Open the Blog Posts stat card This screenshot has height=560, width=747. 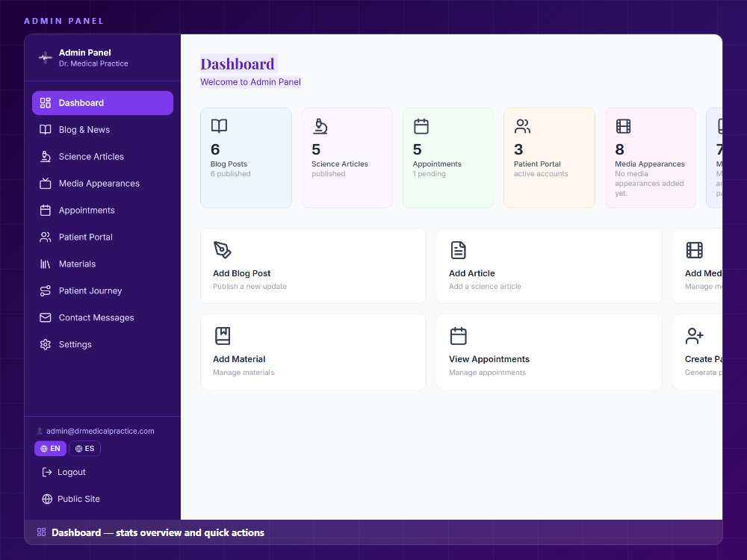(246, 158)
